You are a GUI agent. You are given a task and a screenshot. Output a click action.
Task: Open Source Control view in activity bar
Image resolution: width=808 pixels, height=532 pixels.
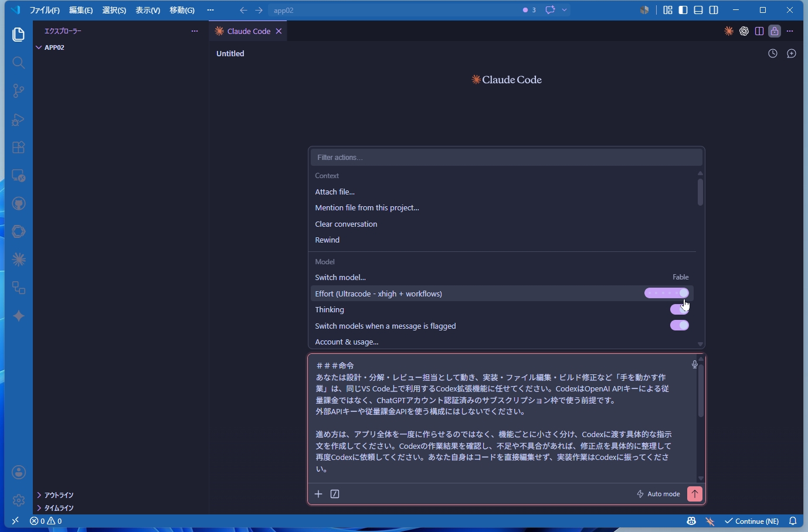point(19,91)
